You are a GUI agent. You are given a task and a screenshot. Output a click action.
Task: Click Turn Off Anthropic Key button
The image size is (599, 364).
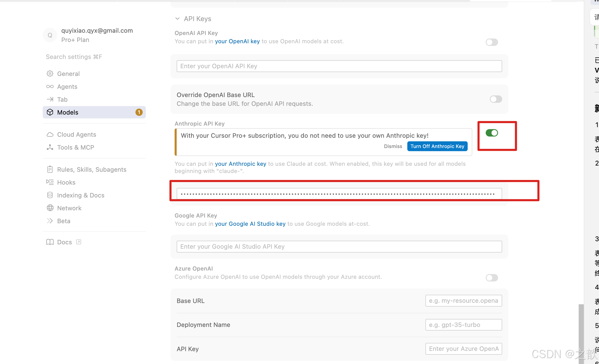437,146
